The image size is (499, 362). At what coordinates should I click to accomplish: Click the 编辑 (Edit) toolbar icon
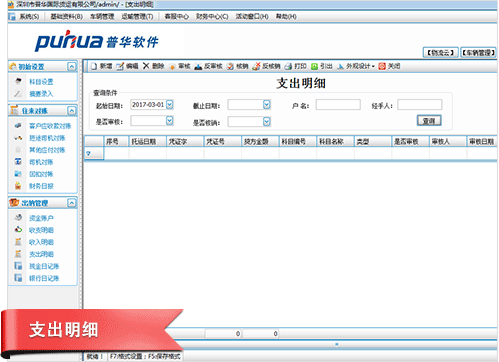[120, 66]
